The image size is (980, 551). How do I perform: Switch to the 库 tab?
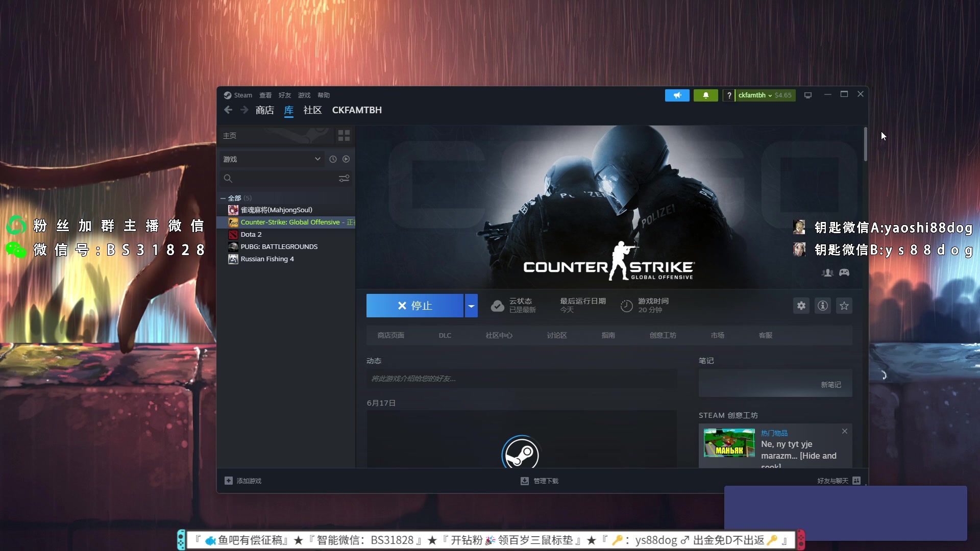click(x=289, y=110)
